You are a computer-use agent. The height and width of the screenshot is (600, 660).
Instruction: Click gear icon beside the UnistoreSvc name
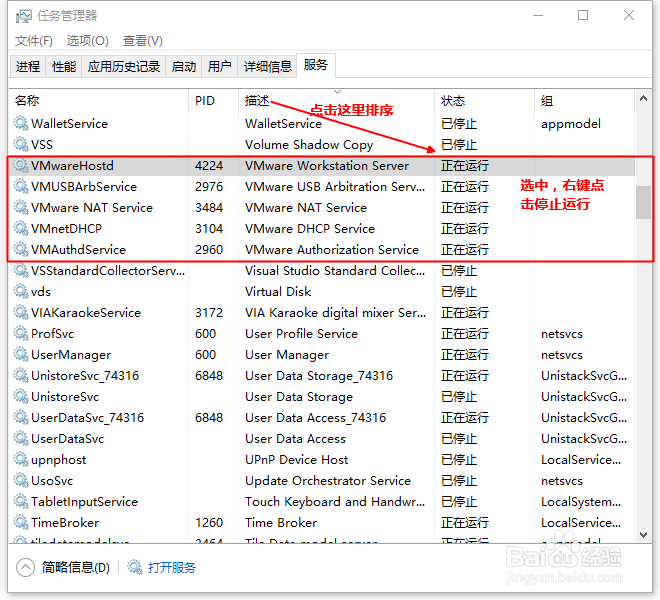[x=21, y=396]
